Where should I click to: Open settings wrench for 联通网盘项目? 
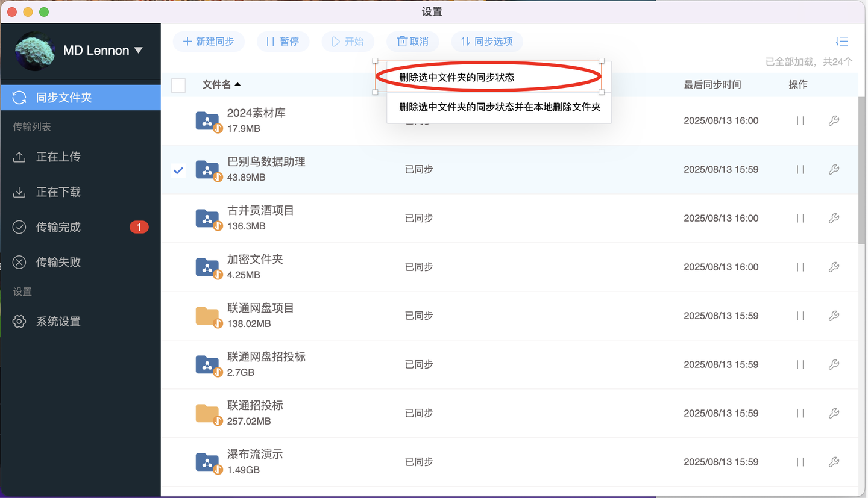point(834,316)
